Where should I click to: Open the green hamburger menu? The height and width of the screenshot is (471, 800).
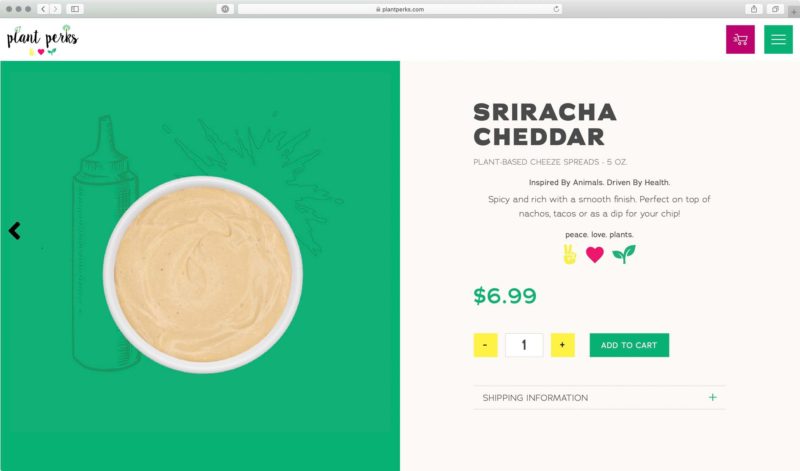pyautogui.click(x=778, y=39)
